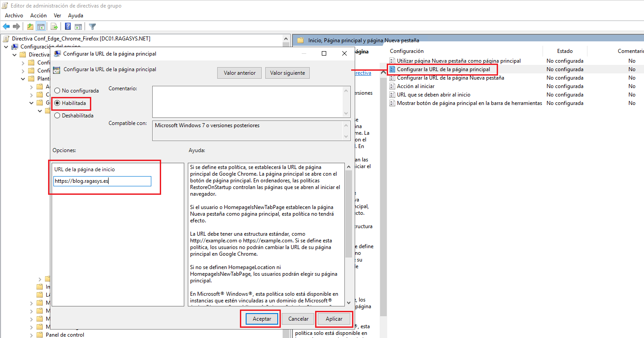Viewport: 644px width, 338px height.
Task: Open the Help icon in the toolbar
Action: 67,26
